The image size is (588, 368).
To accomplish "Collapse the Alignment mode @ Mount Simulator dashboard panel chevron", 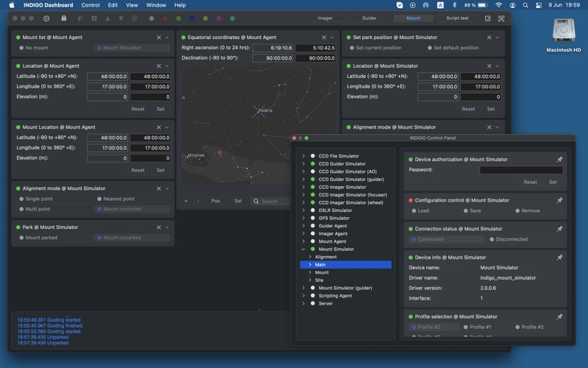I will pyautogui.click(x=167, y=188).
